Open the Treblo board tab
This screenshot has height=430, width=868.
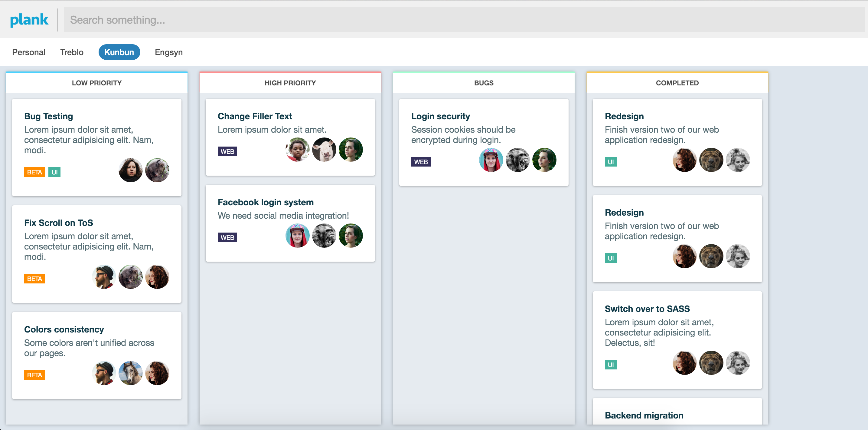[72, 52]
